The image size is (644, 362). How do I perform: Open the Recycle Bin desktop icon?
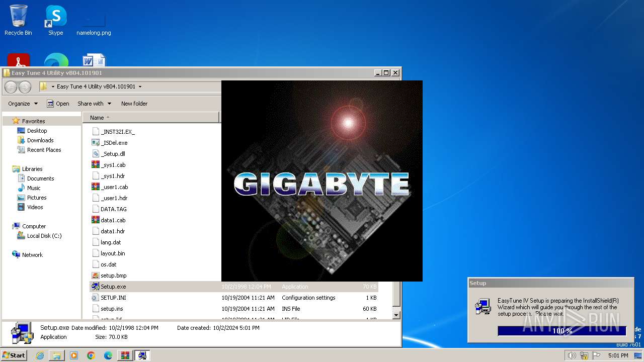(x=18, y=20)
